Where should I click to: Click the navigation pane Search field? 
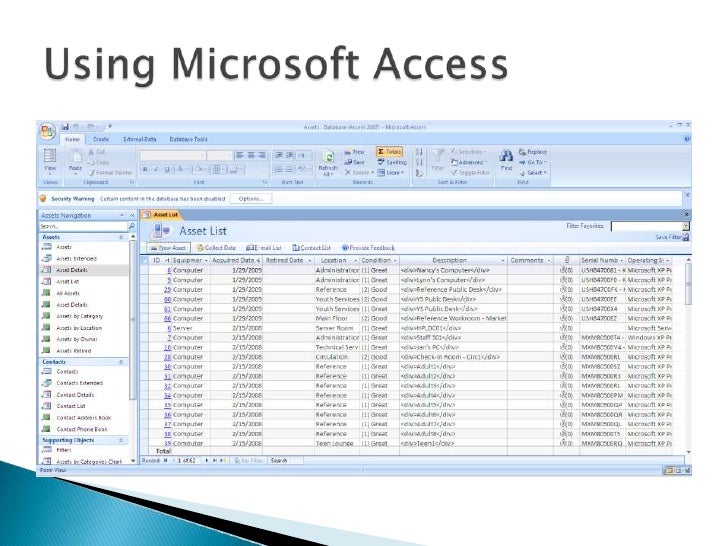click(x=83, y=226)
